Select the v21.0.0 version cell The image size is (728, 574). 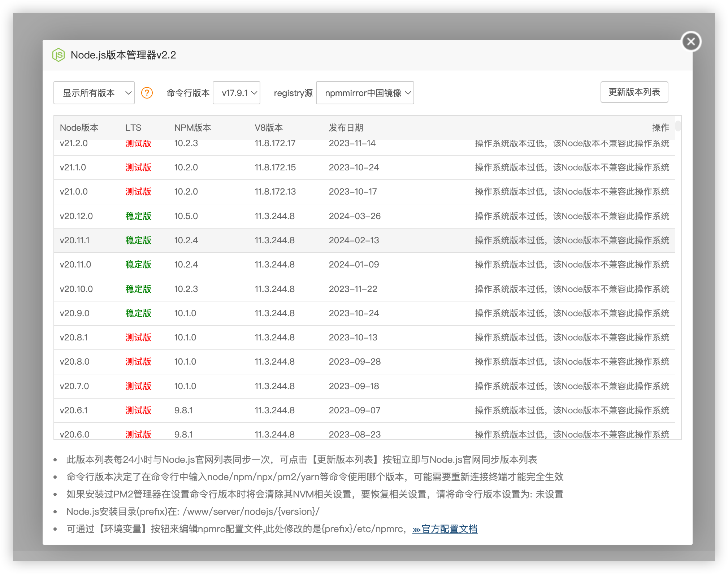[x=74, y=192]
